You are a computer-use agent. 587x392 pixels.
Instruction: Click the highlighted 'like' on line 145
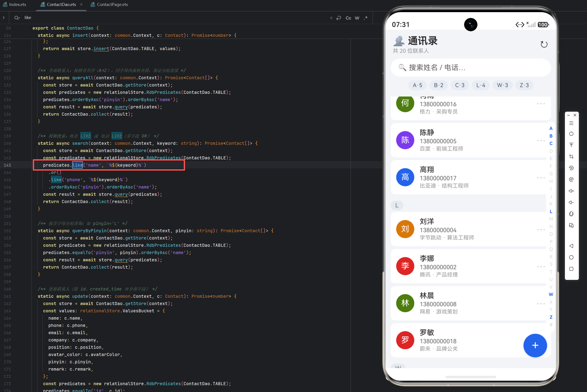(56, 180)
